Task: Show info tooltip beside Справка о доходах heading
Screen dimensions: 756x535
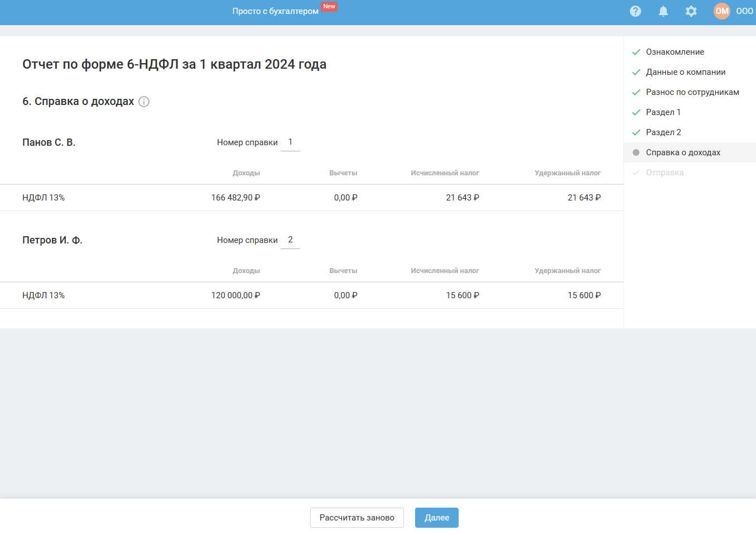Action: coord(144,102)
